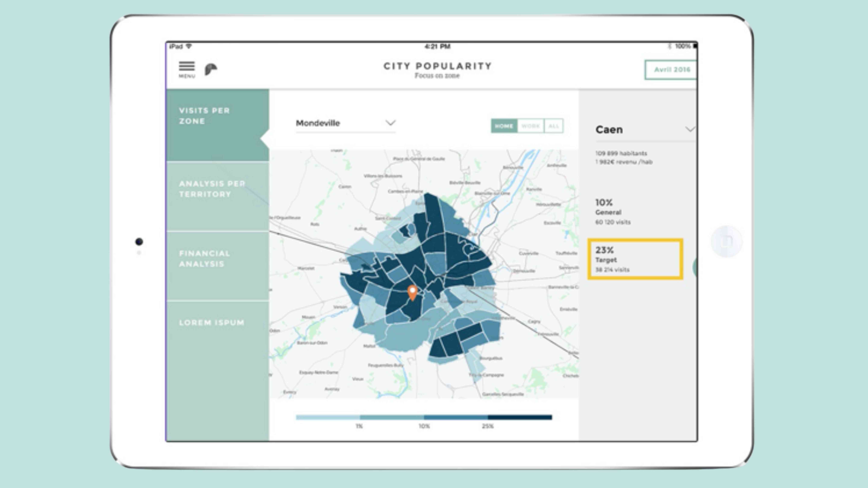Open the hamburger MENU icon
868x488 pixels.
pyautogui.click(x=187, y=69)
